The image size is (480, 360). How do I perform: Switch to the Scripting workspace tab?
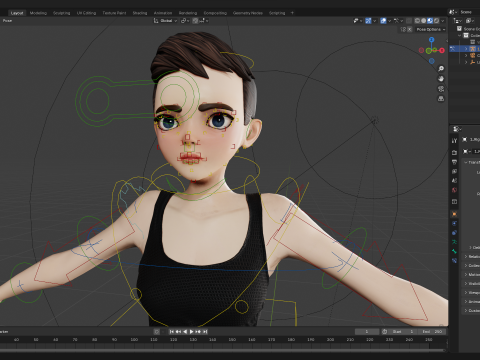[277, 13]
